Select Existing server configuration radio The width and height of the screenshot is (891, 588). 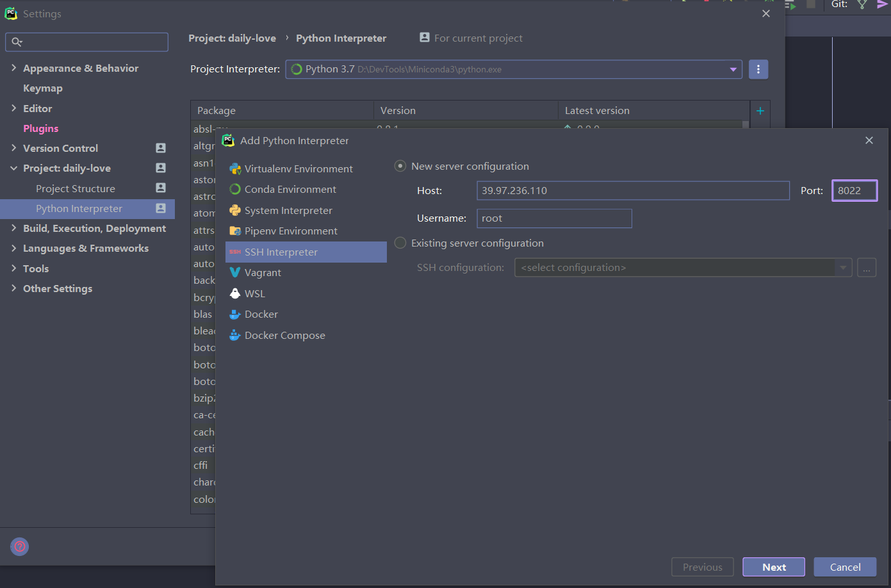pyautogui.click(x=400, y=243)
